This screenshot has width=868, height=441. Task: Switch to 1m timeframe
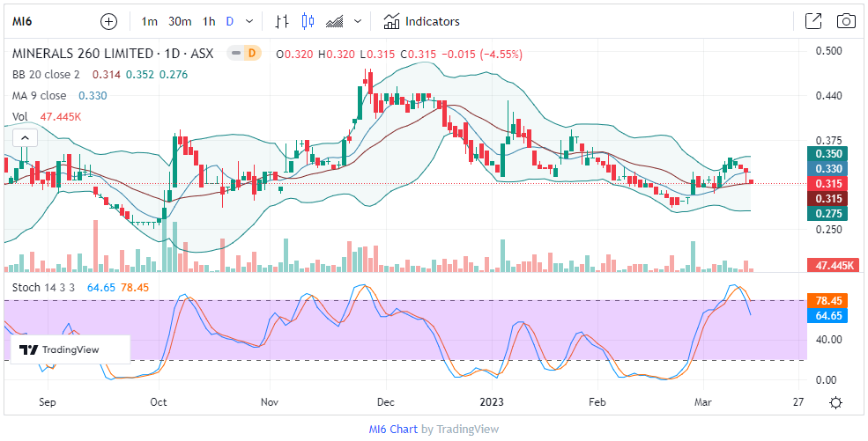coord(150,21)
